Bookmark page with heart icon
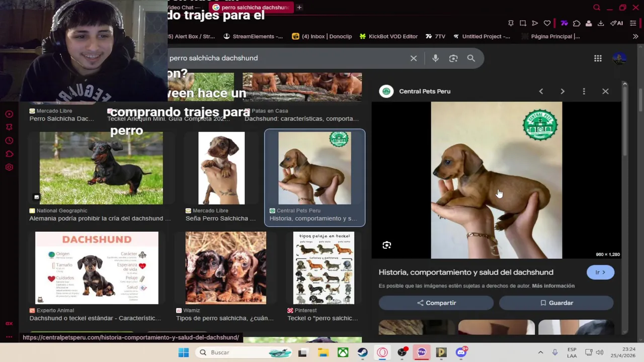 pyautogui.click(x=547, y=23)
